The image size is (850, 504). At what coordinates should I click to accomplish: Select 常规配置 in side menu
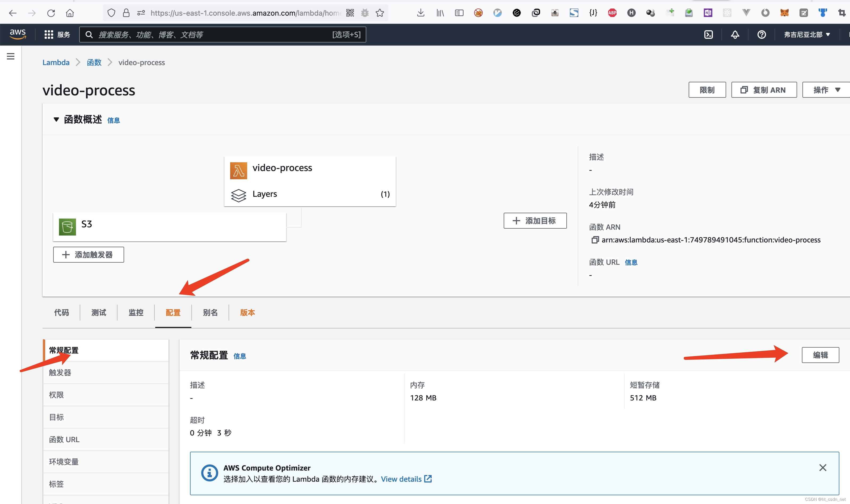coord(106,350)
